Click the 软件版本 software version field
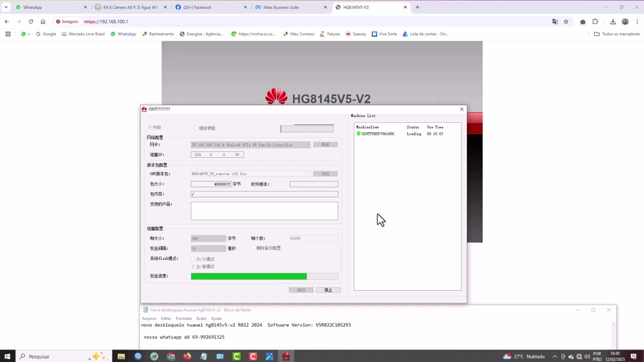 pyautogui.click(x=313, y=184)
